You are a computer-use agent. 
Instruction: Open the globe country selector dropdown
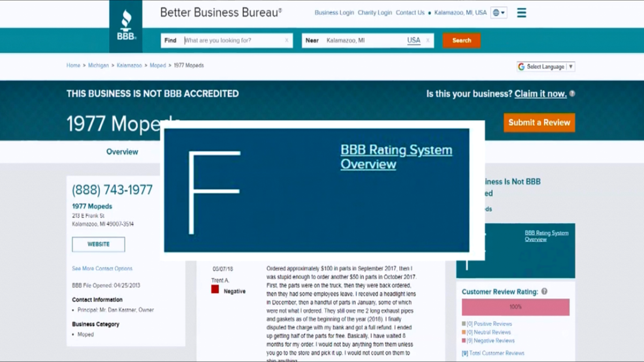pyautogui.click(x=498, y=12)
